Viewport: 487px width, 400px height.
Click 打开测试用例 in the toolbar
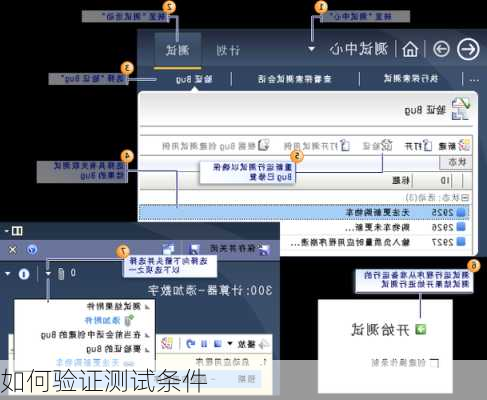click(316, 146)
